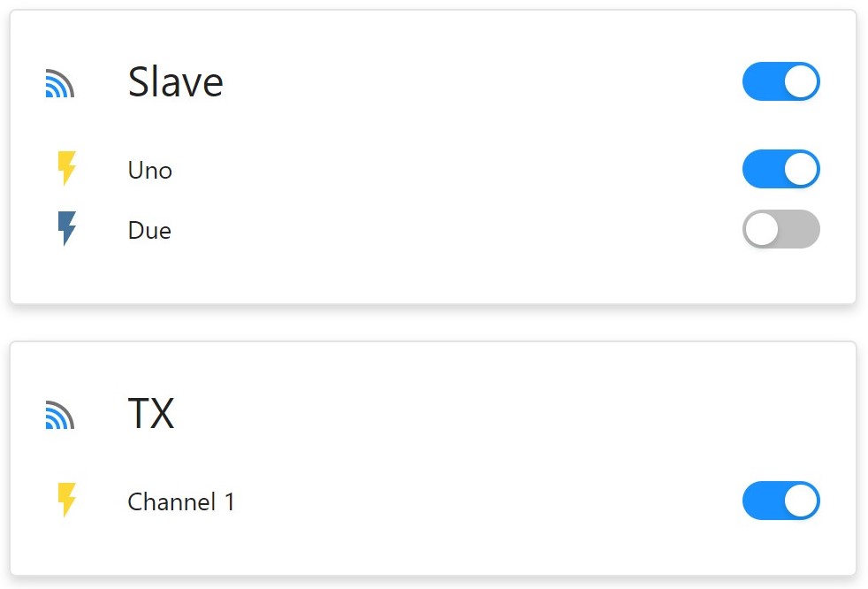Click the yellow bolt beside Channel 1
The image size is (868, 589).
tap(66, 501)
